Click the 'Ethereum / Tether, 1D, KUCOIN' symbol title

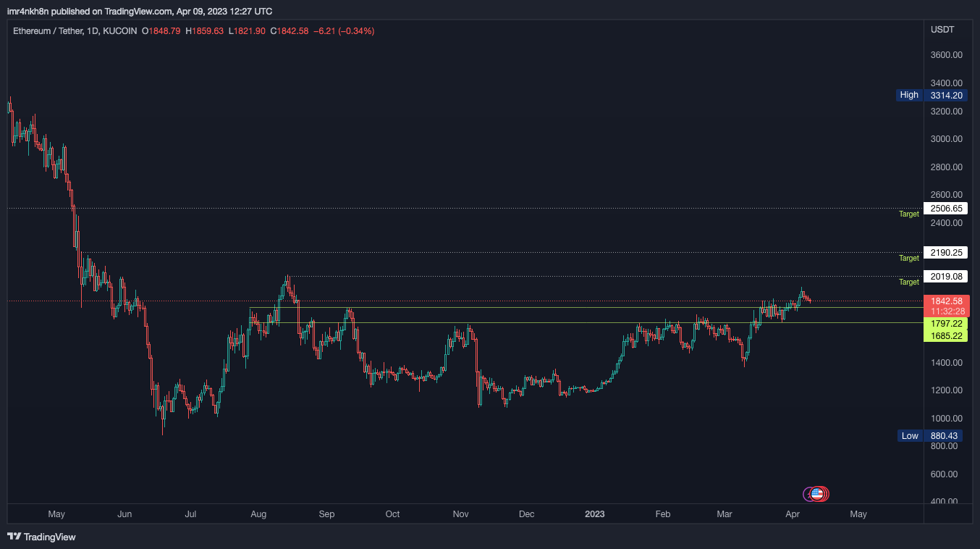click(75, 31)
